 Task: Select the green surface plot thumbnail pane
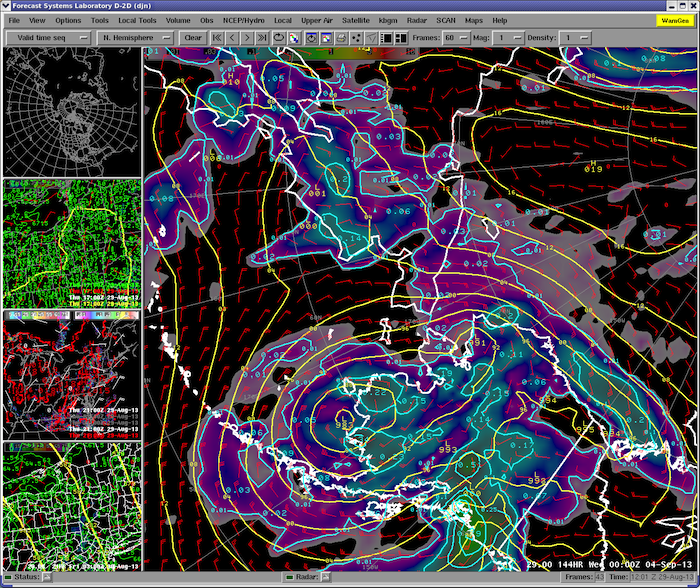71,244
